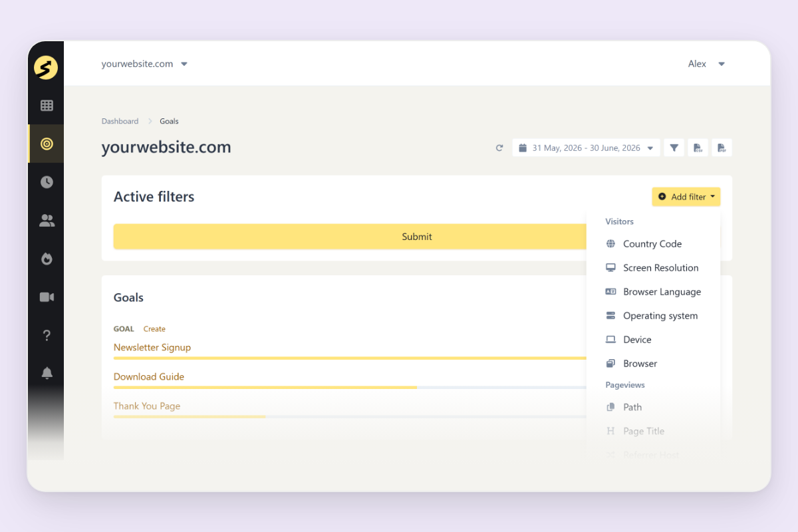Open the heatmaps flame icon in sidebar
798x532 pixels.
pos(47,259)
